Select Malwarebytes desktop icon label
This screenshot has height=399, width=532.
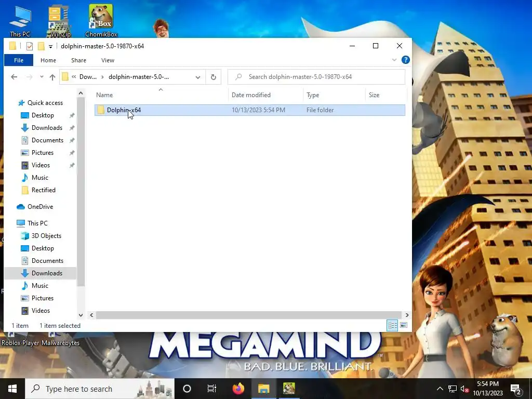(x=60, y=343)
